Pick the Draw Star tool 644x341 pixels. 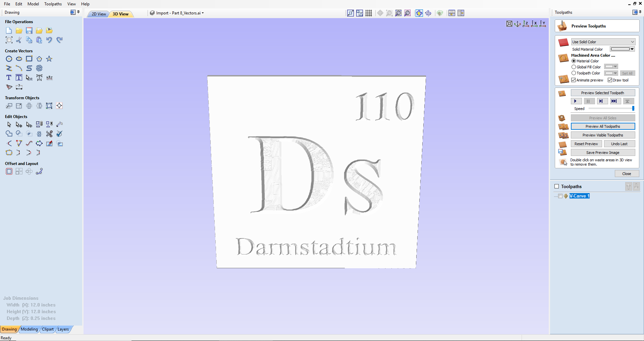pyautogui.click(x=49, y=59)
